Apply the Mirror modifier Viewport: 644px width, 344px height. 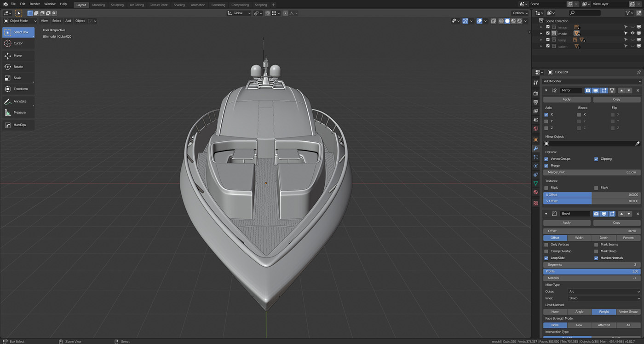pyautogui.click(x=566, y=99)
